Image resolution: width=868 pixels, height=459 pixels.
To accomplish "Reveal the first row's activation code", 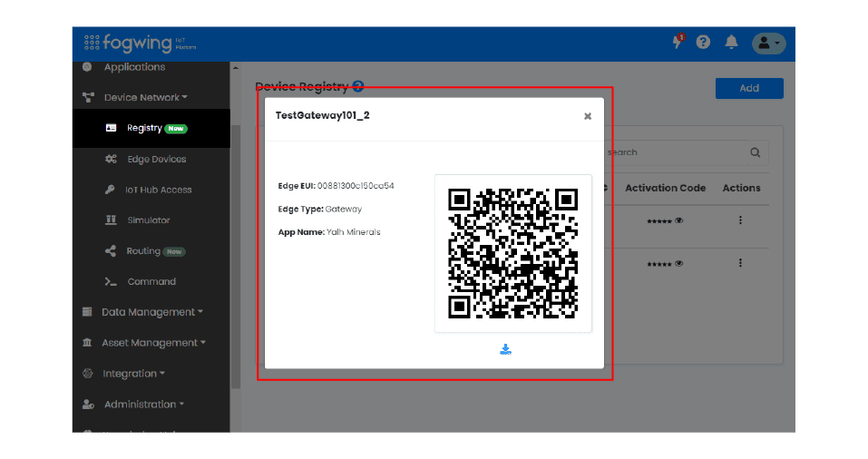I will point(679,220).
